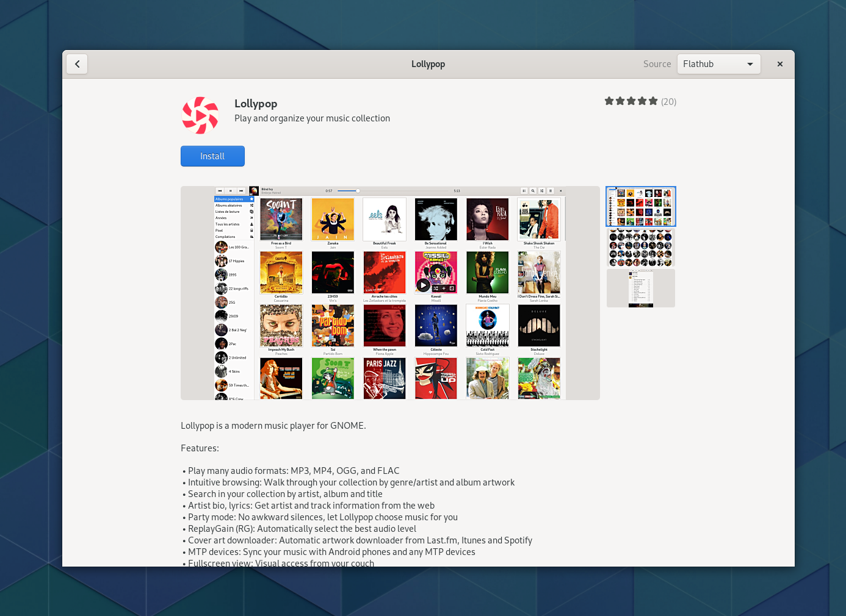Click the Partido Bom album cover
Viewport: 846px width, 616px height.
point(333,326)
